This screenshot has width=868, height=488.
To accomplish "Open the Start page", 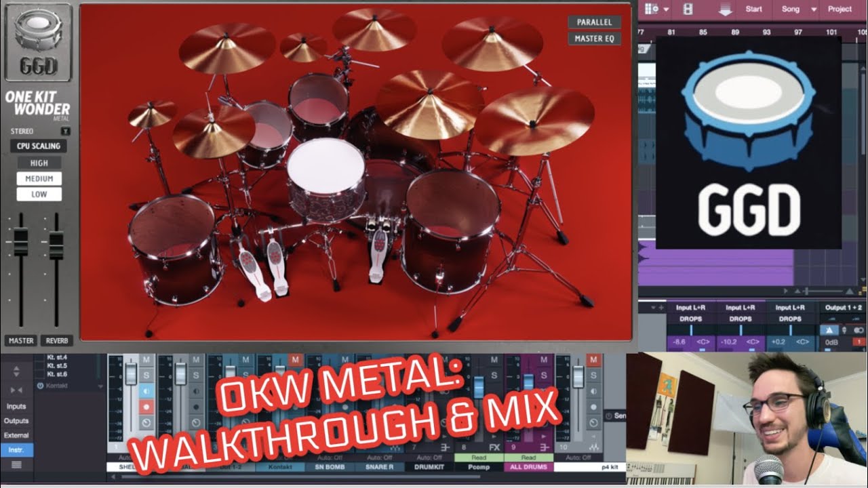I will pos(753,9).
